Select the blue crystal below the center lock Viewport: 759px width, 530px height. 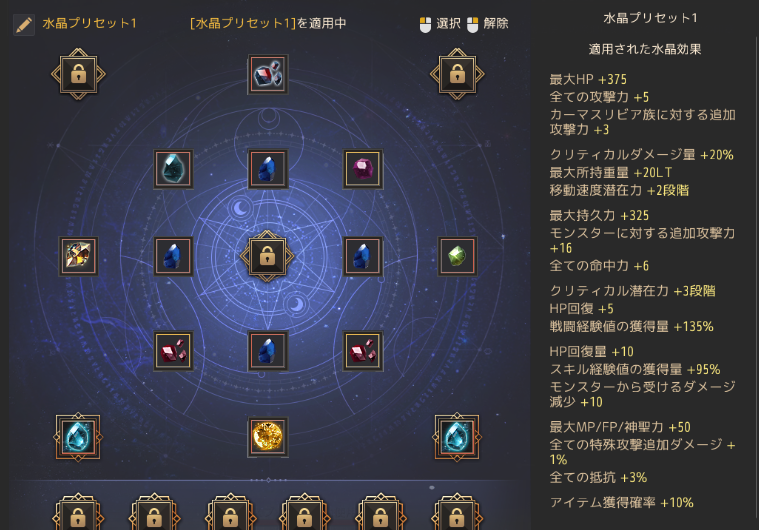[x=268, y=351]
